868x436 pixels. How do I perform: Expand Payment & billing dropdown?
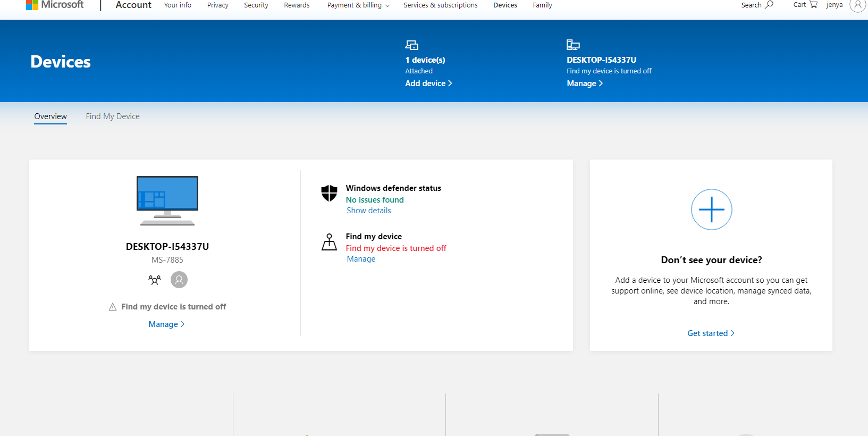tap(359, 5)
